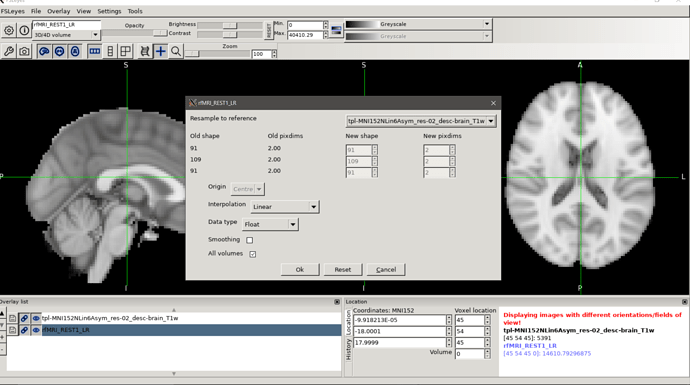The width and height of the screenshot is (690, 385).
Task: Toggle the sagittal canvas view icon
Action: (x=44, y=51)
